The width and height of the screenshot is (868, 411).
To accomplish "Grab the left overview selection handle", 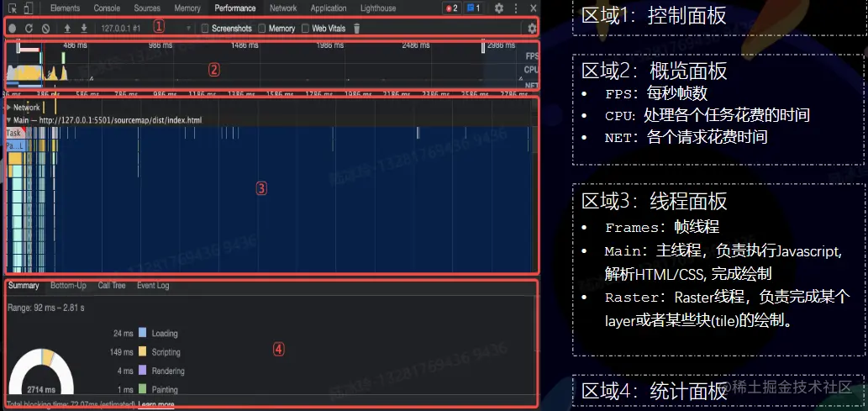I will (x=18, y=48).
